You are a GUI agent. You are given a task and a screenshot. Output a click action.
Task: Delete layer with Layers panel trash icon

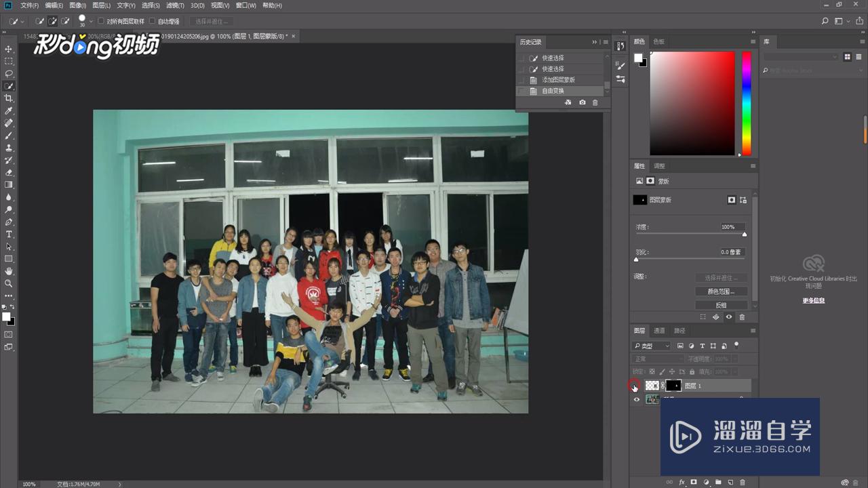click(743, 482)
